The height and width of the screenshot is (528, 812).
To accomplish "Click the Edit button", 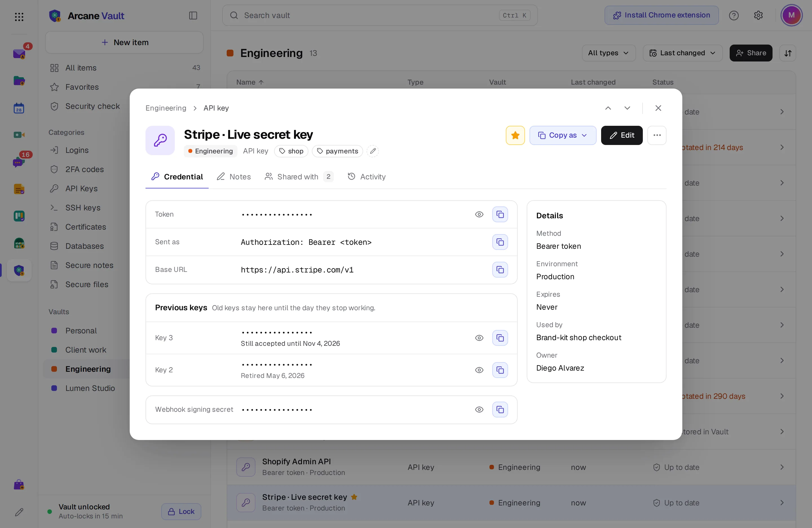I will [622, 135].
